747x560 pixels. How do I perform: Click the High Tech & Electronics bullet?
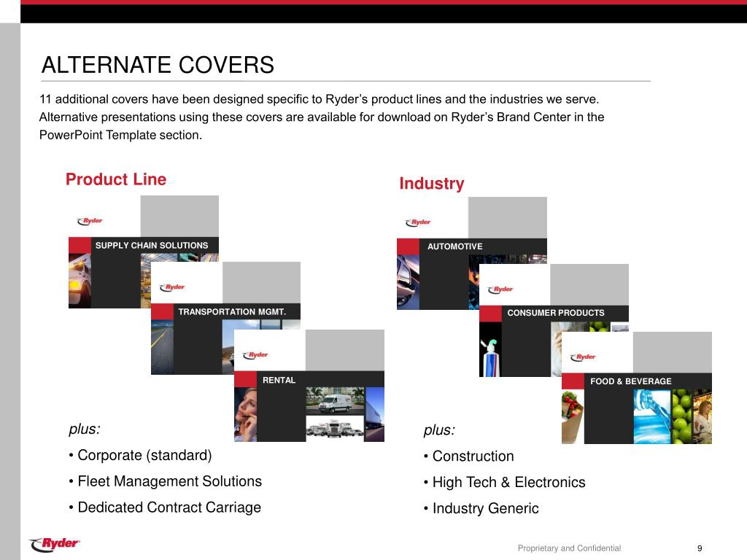coord(505,483)
